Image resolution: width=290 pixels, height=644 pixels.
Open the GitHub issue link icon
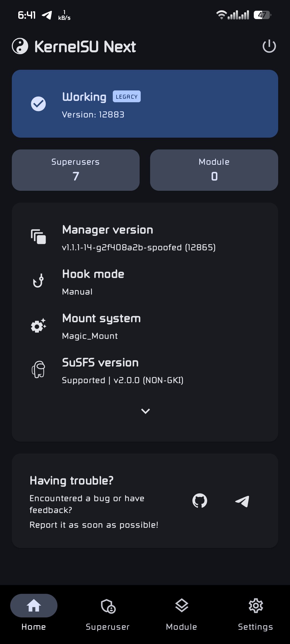point(200,501)
